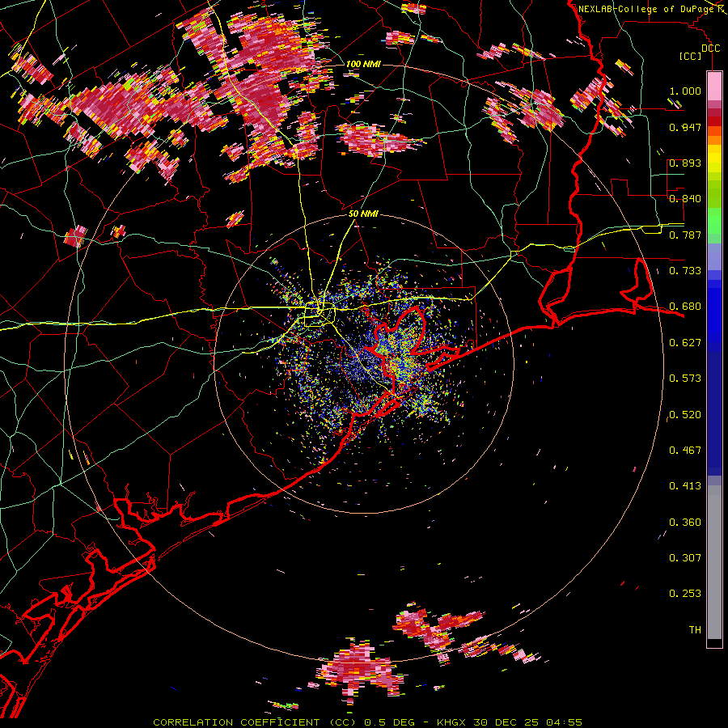Pick the red color bar segment

714,121
